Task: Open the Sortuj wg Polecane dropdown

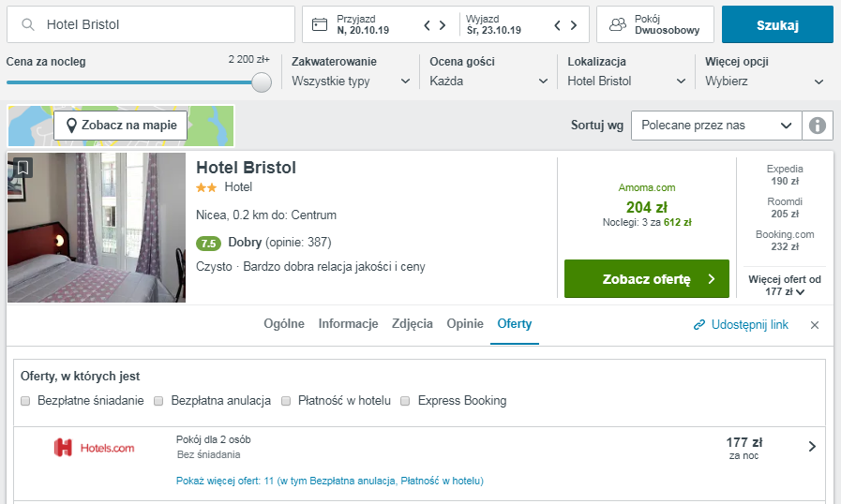Action: (716, 126)
